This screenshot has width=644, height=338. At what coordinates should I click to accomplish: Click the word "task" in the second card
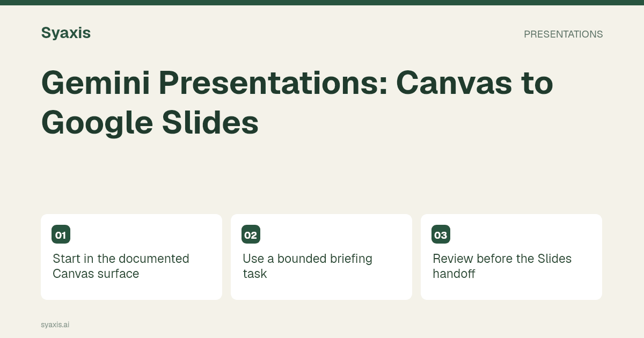pyautogui.click(x=254, y=274)
